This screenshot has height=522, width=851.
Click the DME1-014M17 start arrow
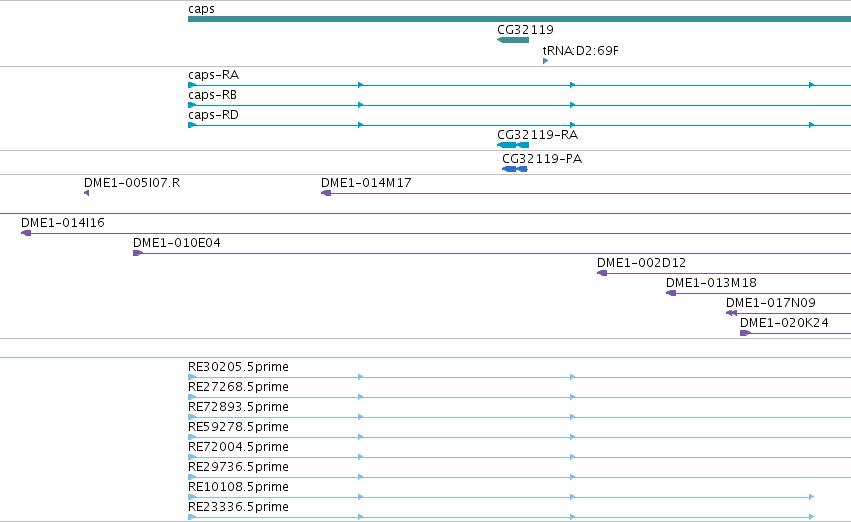pyautogui.click(x=326, y=193)
